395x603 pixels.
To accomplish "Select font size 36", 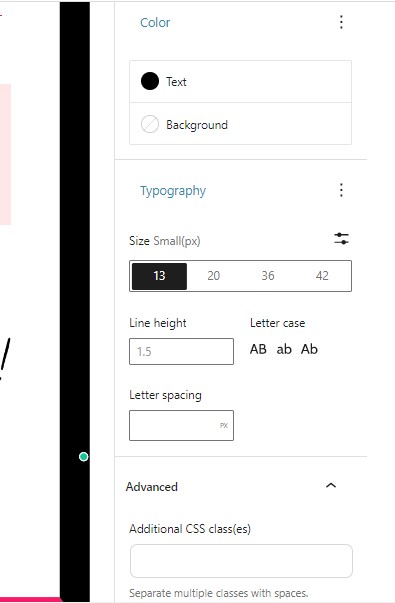I will tap(268, 276).
